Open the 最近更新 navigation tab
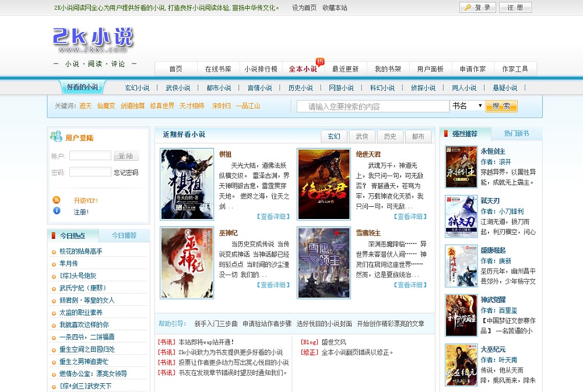 point(345,69)
